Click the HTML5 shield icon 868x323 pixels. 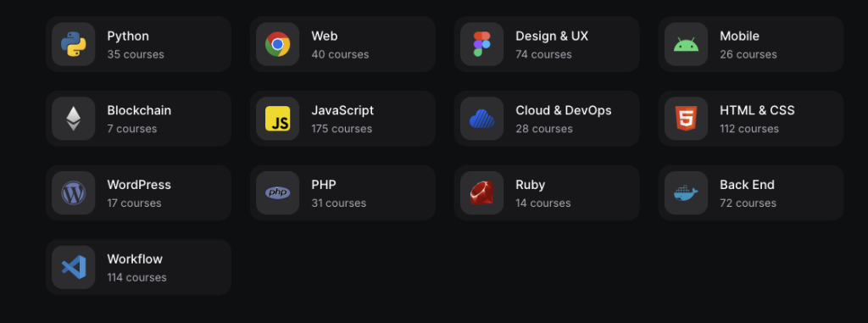pos(686,119)
